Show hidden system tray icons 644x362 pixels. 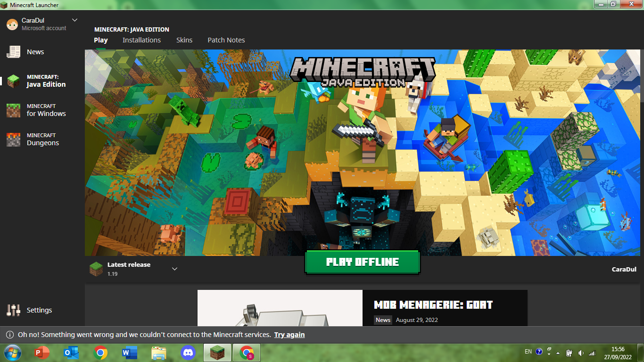[x=558, y=353]
